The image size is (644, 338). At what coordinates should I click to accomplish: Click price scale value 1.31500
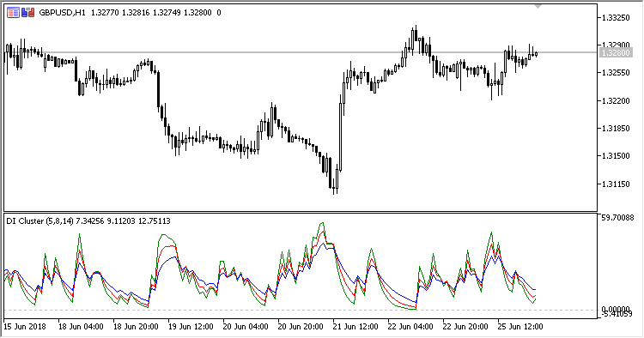616,156
